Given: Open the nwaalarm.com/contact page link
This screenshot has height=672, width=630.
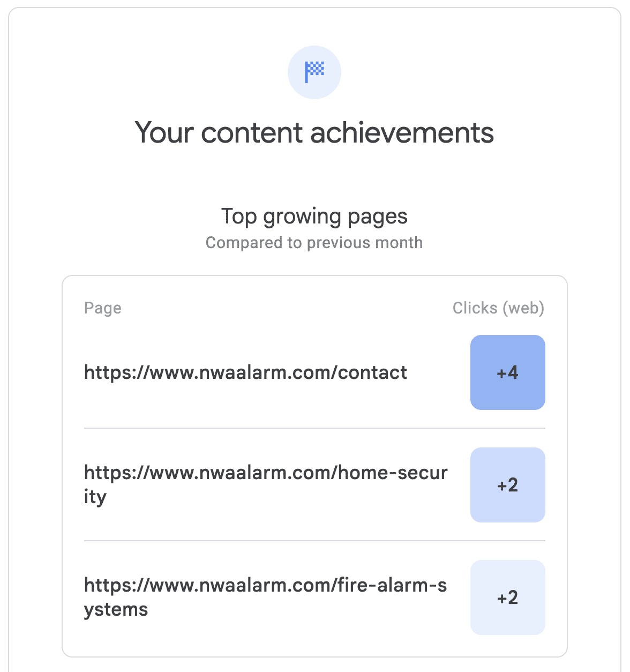Looking at the screenshot, I should 246,372.
